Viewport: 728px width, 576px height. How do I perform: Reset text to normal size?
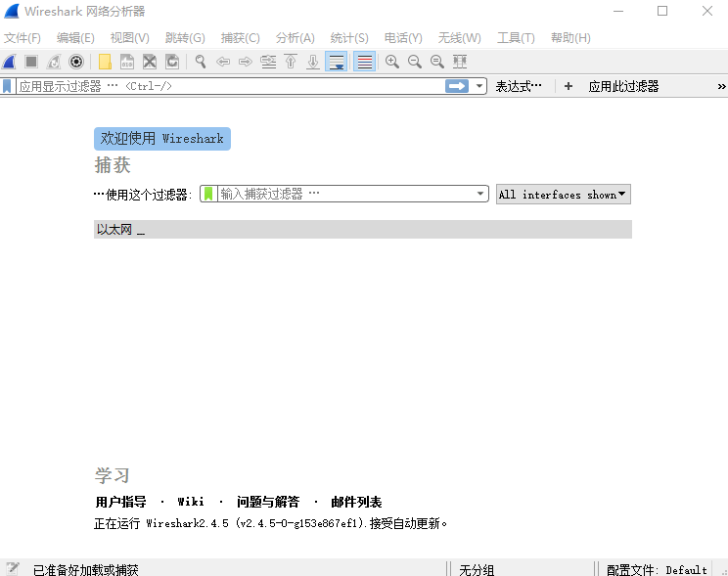(437, 62)
